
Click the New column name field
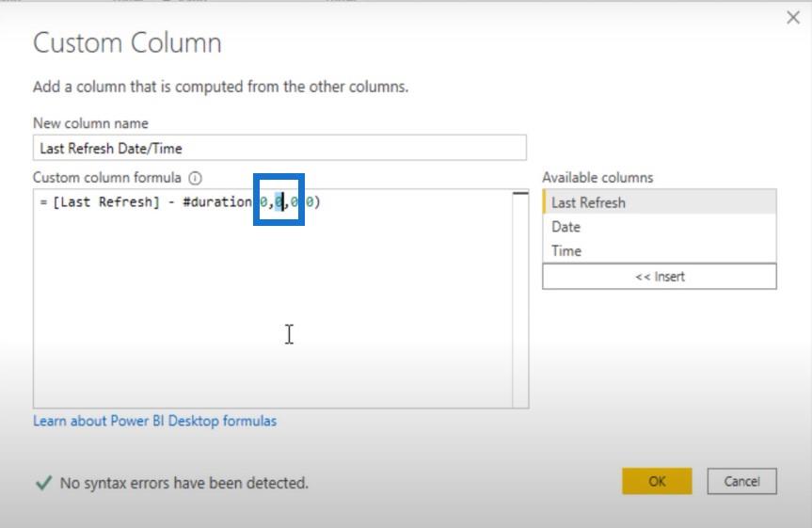point(279,148)
